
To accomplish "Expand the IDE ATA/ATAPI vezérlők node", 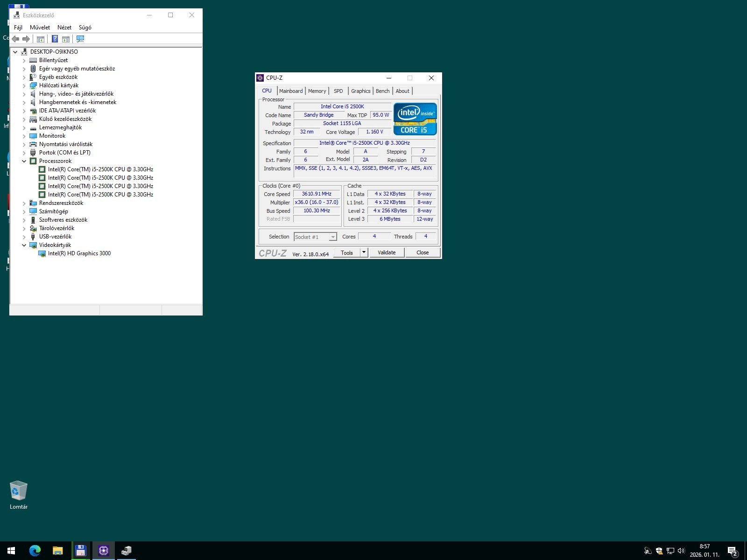I will (x=24, y=111).
